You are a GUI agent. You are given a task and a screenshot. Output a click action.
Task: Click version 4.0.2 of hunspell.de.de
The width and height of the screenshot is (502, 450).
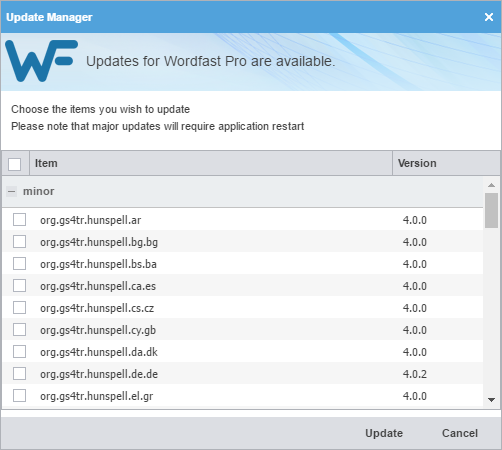tap(415, 374)
